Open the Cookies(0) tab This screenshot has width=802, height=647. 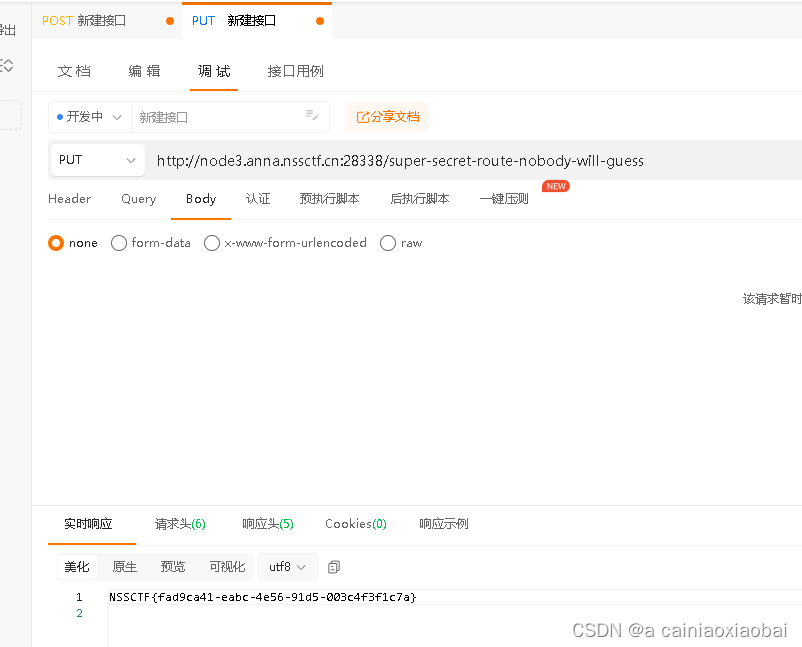(x=355, y=523)
